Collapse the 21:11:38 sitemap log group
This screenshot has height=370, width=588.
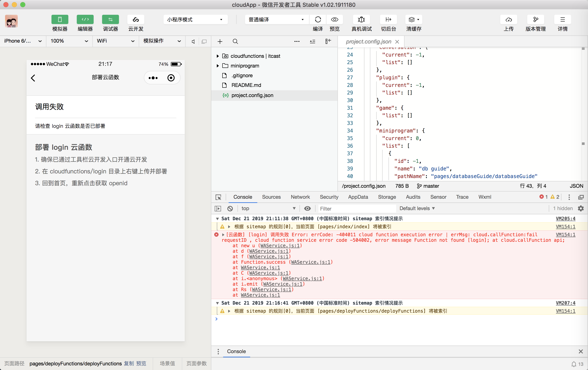tap(217, 219)
